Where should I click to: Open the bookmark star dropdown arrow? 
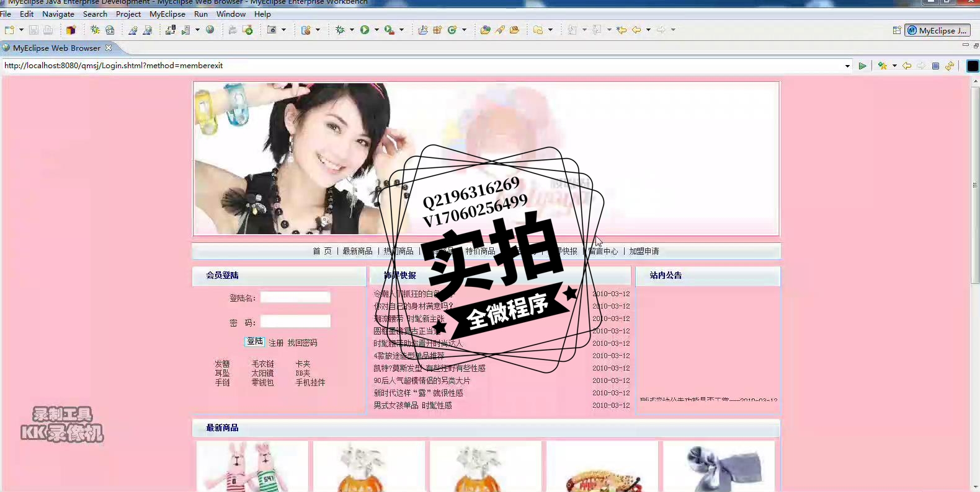coord(894,66)
